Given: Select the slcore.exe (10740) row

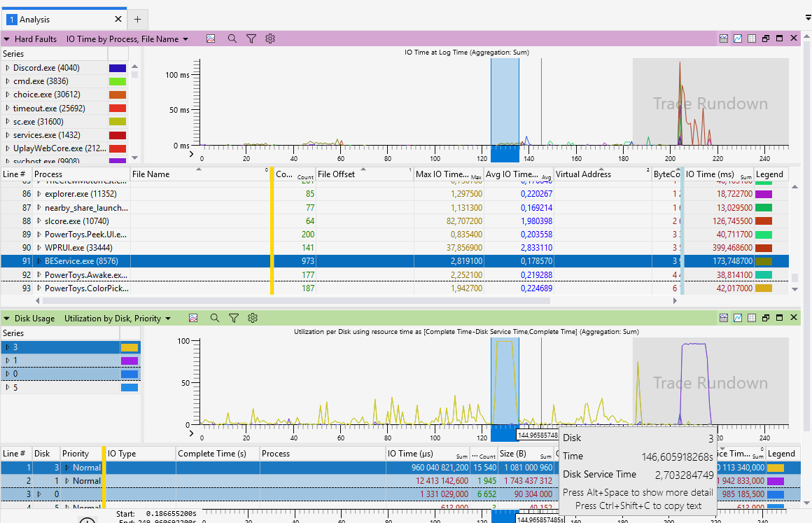Looking at the screenshot, I should [395, 221].
